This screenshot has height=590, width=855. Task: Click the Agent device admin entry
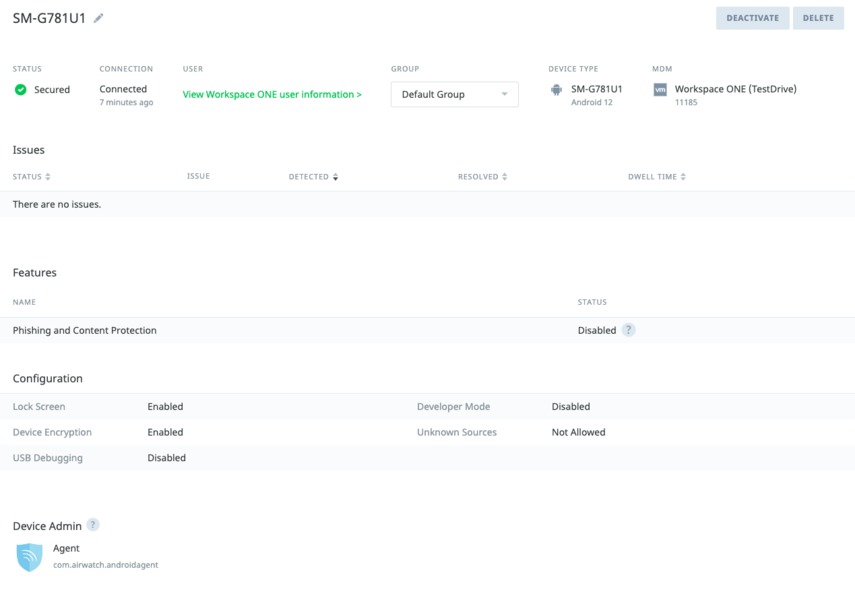(x=66, y=549)
